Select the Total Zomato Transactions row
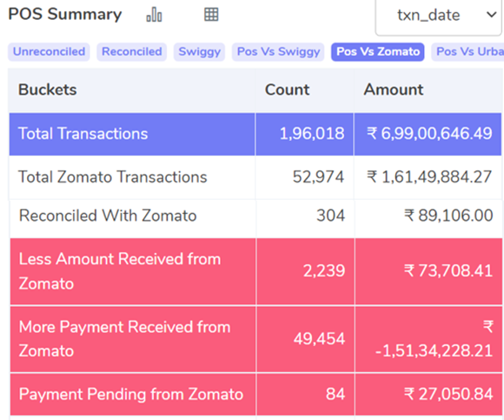This screenshot has width=504, height=420. [255, 177]
